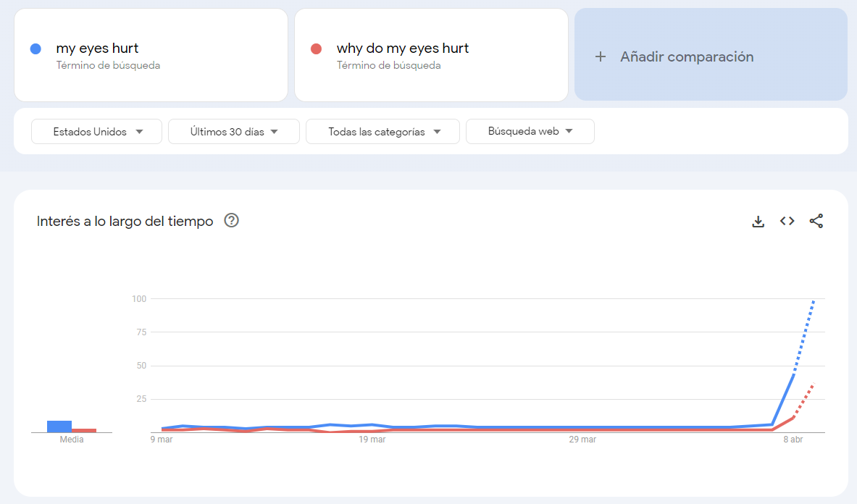This screenshot has width=857, height=504.
Task: Share the interest over time chart
Action: tap(816, 222)
